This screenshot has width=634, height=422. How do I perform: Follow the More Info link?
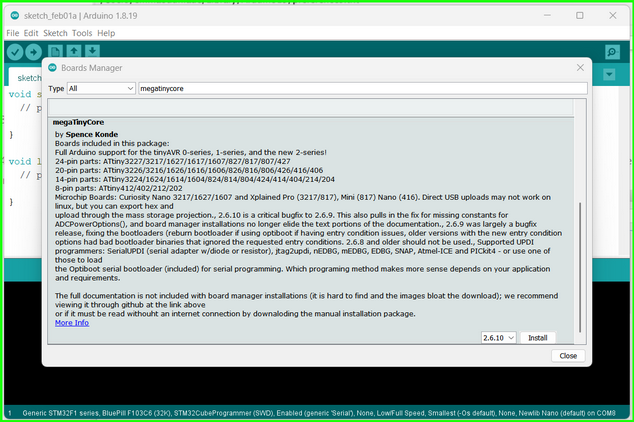[72, 323]
